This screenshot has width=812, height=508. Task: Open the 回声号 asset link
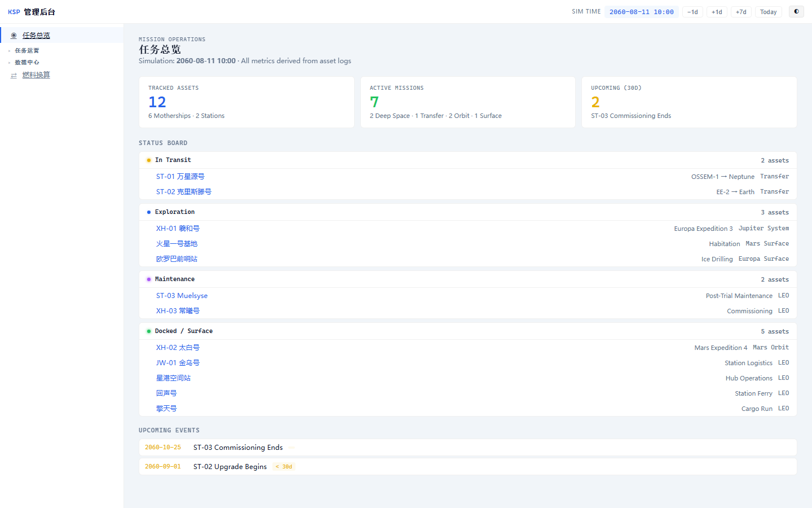166,393
